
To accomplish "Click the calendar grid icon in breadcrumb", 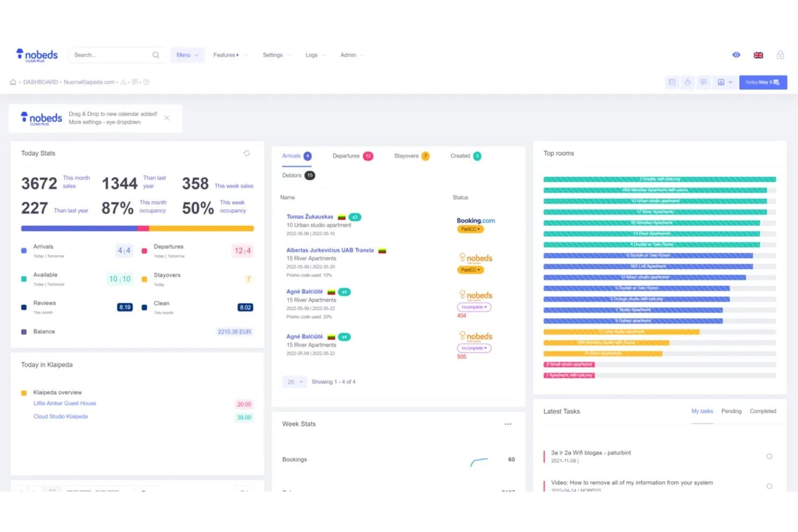I will point(135,82).
